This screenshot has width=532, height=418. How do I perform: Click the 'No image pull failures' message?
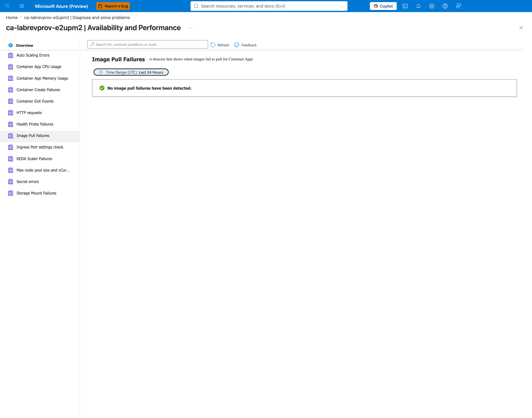(x=149, y=88)
